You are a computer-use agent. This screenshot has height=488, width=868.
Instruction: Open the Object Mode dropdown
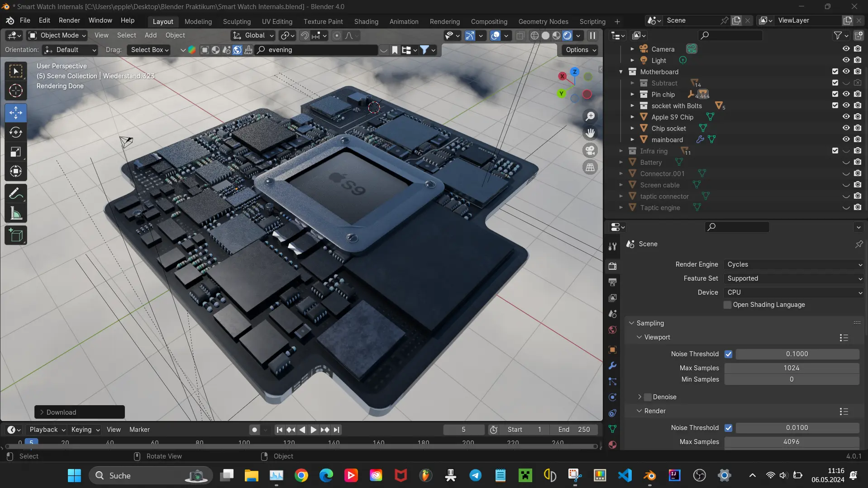point(57,35)
